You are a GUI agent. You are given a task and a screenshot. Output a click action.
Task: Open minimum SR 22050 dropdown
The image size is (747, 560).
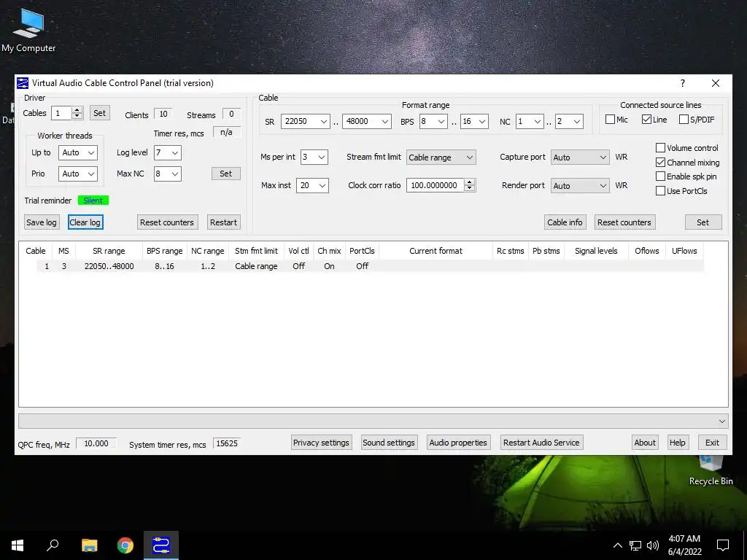click(306, 122)
